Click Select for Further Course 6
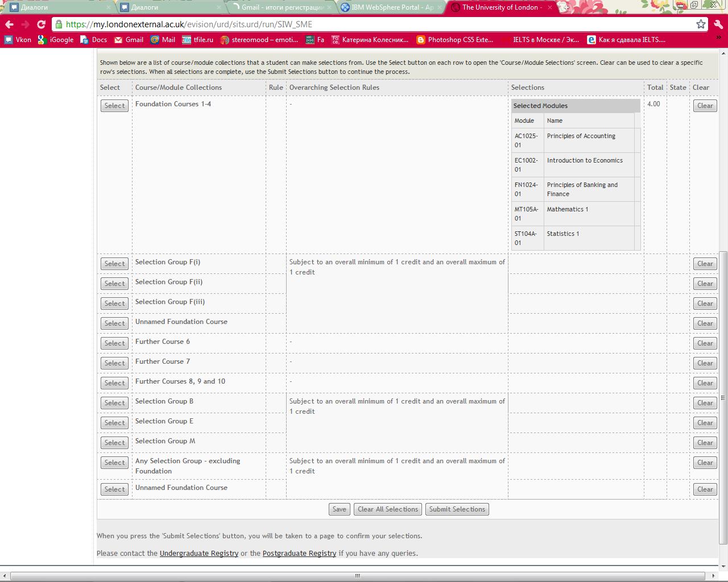728x582 pixels. pyautogui.click(x=114, y=343)
